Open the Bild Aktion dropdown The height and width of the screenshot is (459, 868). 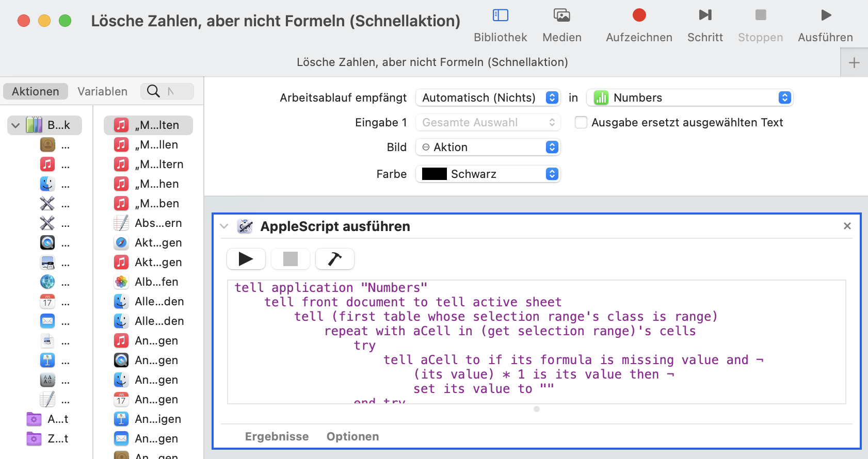pos(488,147)
